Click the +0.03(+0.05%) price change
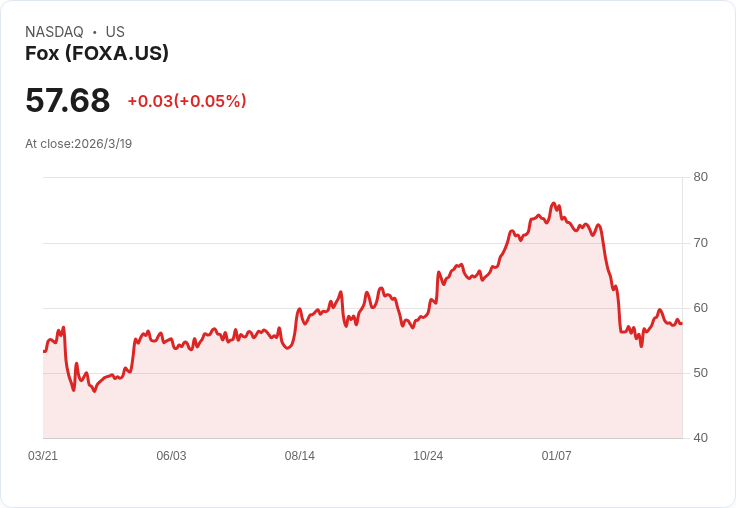This screenshot has width=736, height=508. 187,101
